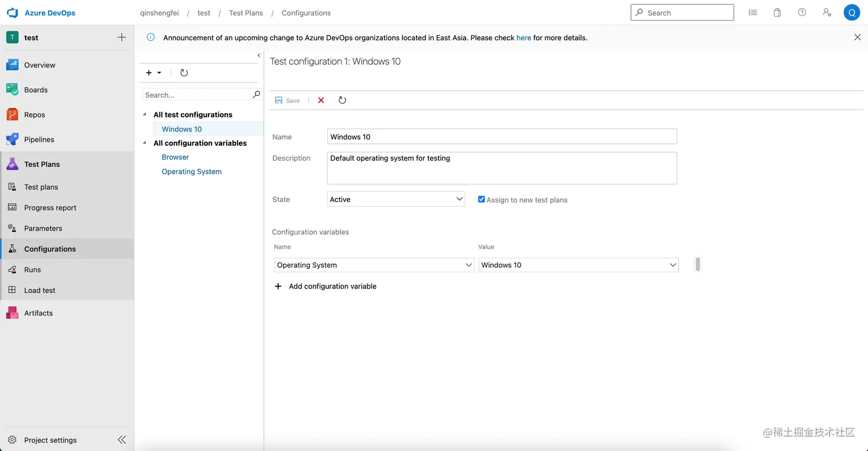Click the magnifier icon in tree search
The height and width of the screenshot is (451, 868).
click(x=257, y=94)
